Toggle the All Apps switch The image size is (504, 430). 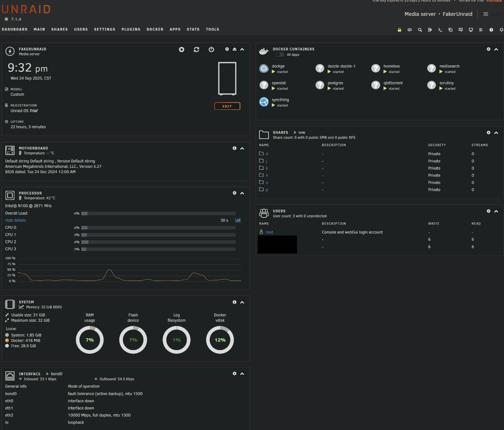coord(280,54)
